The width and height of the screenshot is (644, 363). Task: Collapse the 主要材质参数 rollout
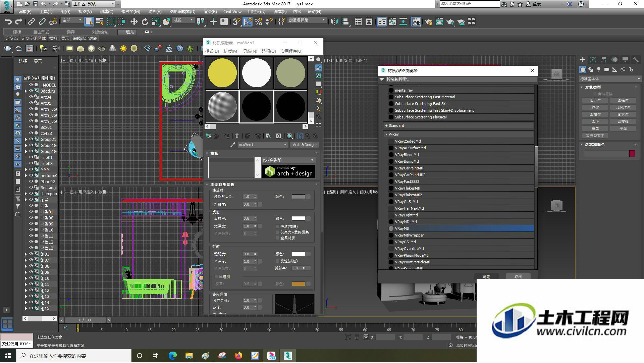207,185
